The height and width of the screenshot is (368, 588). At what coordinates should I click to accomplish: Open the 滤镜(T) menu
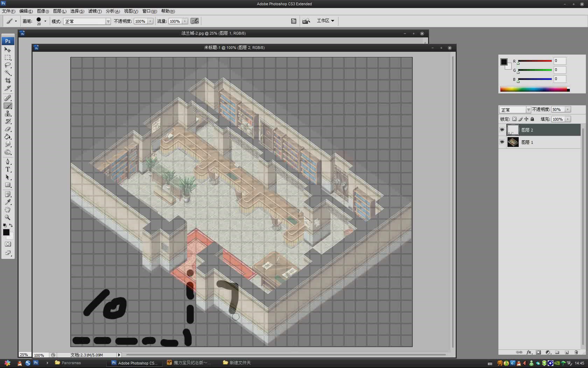[95, 11]
